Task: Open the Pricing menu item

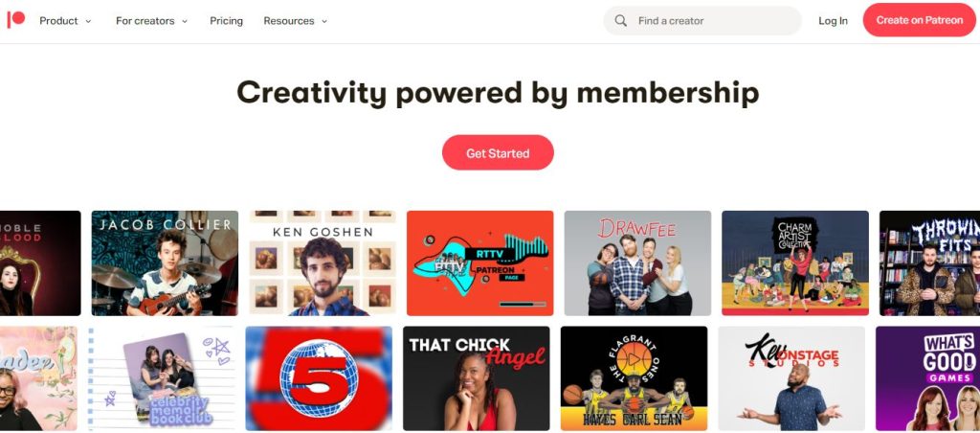Action: pos(226,21)
